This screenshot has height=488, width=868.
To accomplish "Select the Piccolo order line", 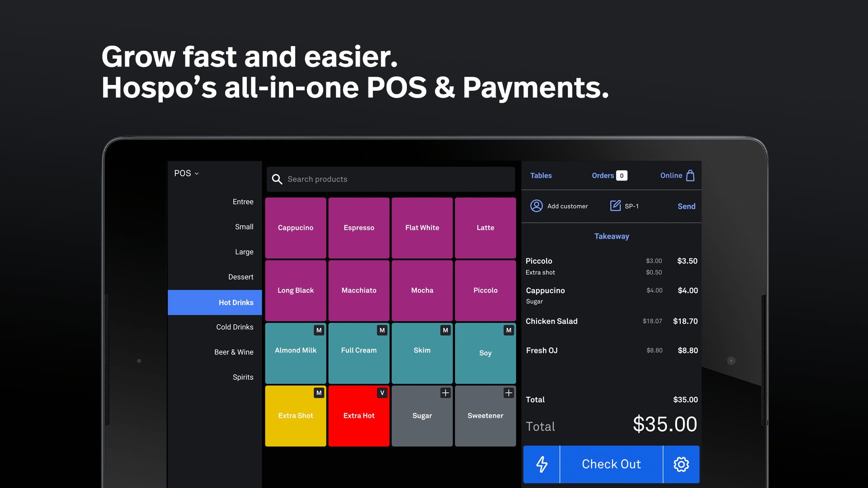I will [x=611, y=261].
